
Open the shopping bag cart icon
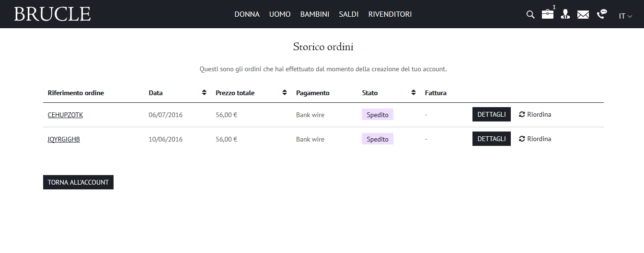coord(548,14)
